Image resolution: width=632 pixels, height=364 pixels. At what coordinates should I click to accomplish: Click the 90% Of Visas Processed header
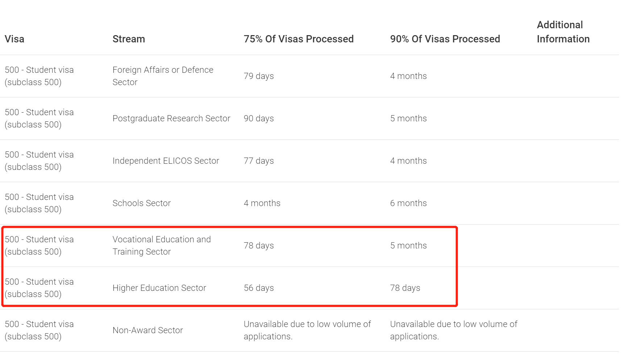click(x=445, y=39)
